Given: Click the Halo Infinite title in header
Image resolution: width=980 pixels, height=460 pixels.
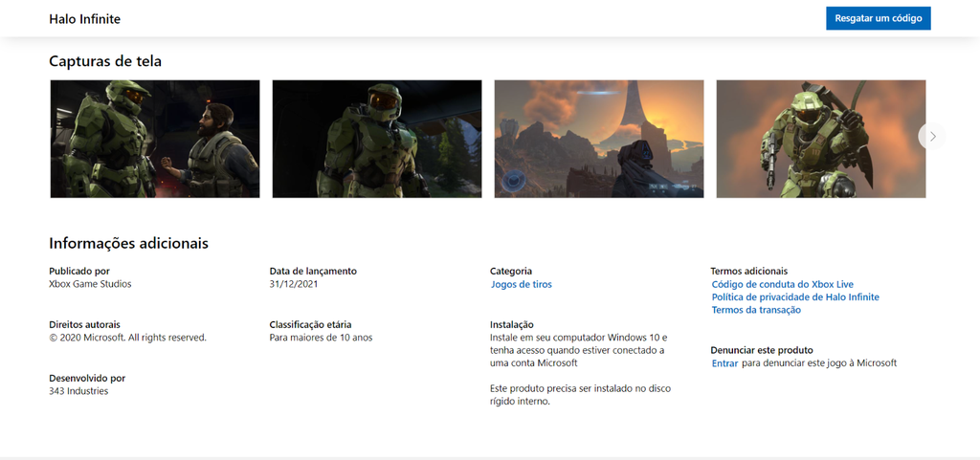Looking at the screenshot, I should [84, 19].
